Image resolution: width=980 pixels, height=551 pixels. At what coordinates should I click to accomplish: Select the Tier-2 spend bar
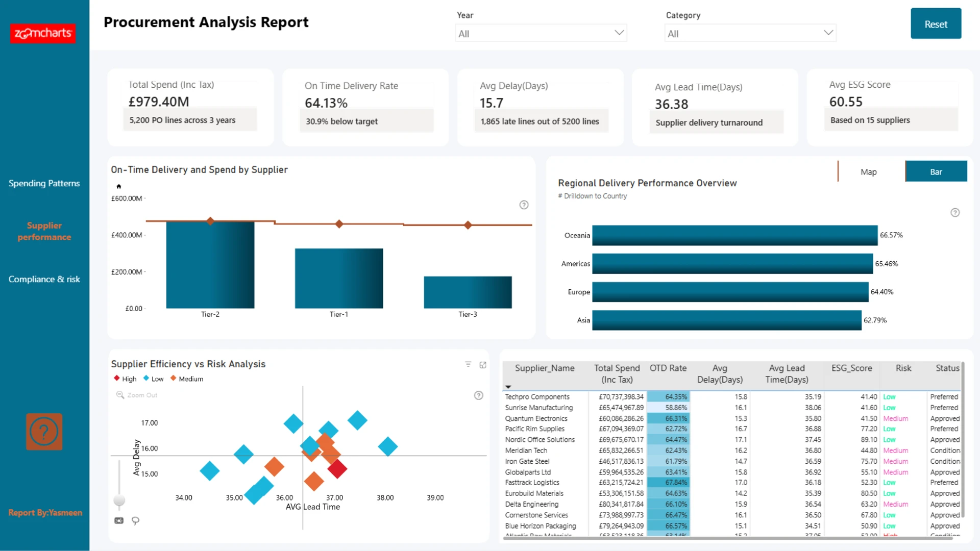pos(210,265)
